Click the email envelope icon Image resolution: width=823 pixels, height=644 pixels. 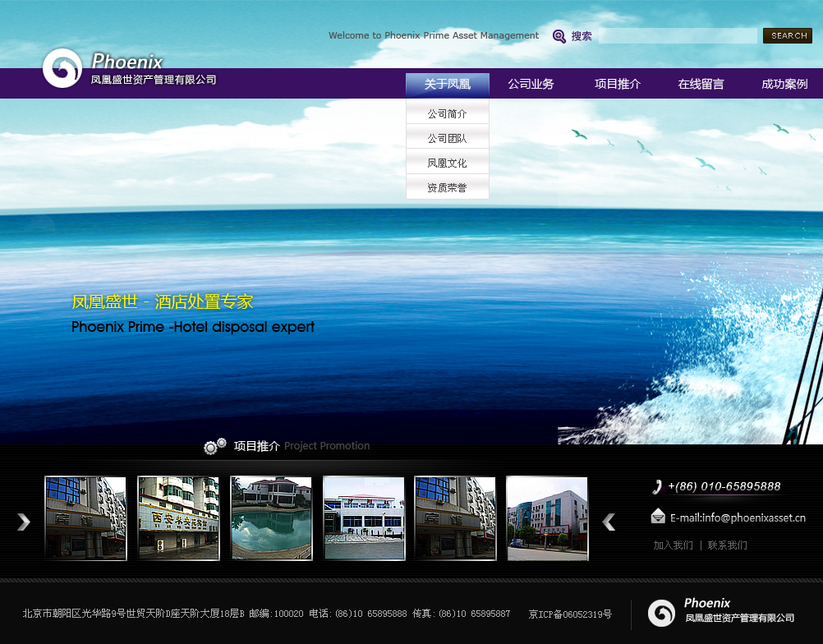[658, 516]
